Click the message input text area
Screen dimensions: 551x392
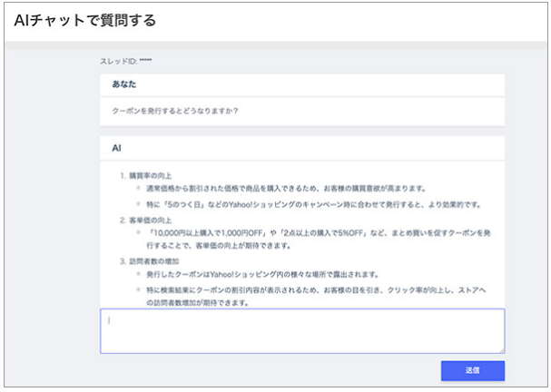click(301, 330)
